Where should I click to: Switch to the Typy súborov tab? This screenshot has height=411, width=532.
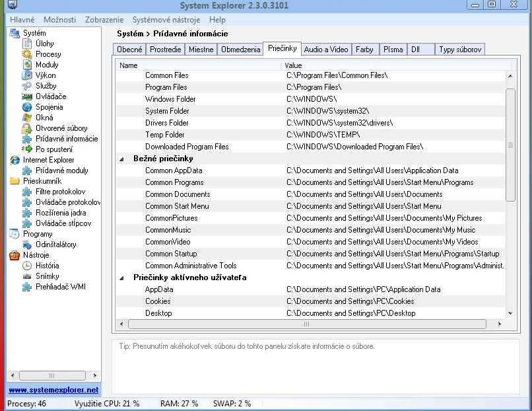460,50
